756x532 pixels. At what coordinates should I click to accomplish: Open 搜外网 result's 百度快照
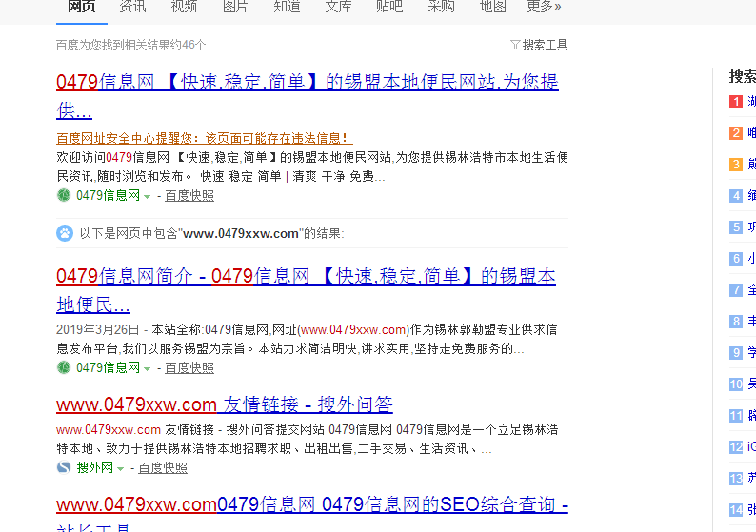click(x=163, y=467)
